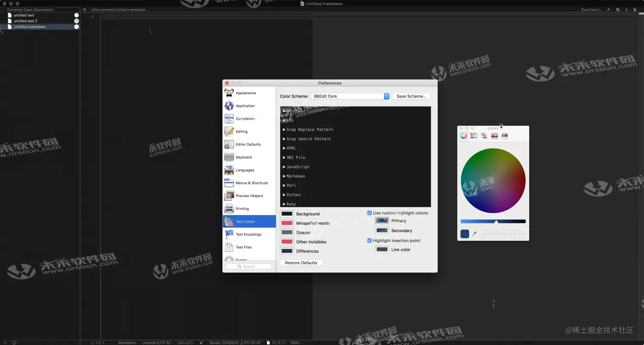This screenshot has height=345, width=644.
Task: Close untitled text 2 in sidebar
Action: (x=77, y=21)
